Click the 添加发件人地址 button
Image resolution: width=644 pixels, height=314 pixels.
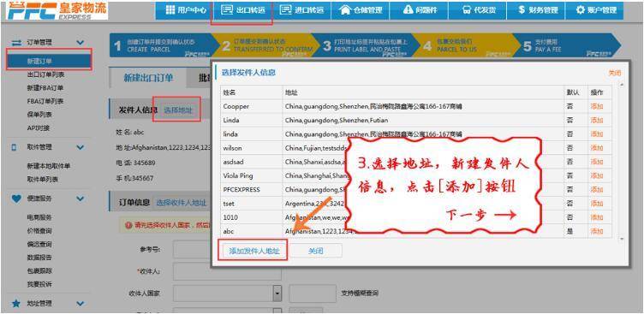[254, 252]
